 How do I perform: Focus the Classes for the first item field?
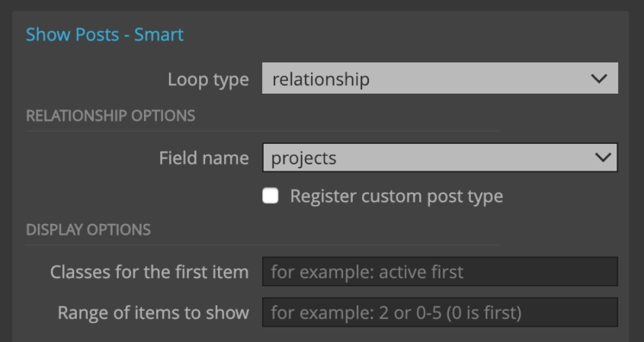pyautogui.click(x=440, y=271)
